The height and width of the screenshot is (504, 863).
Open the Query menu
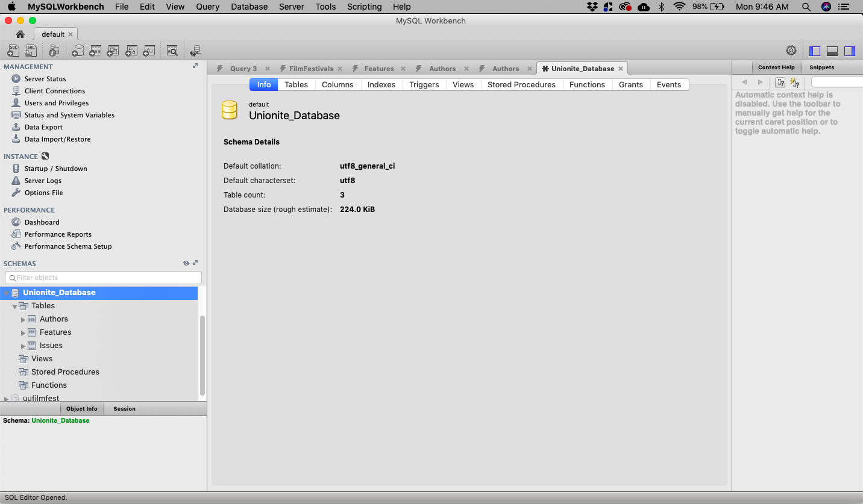coord(207,7)
